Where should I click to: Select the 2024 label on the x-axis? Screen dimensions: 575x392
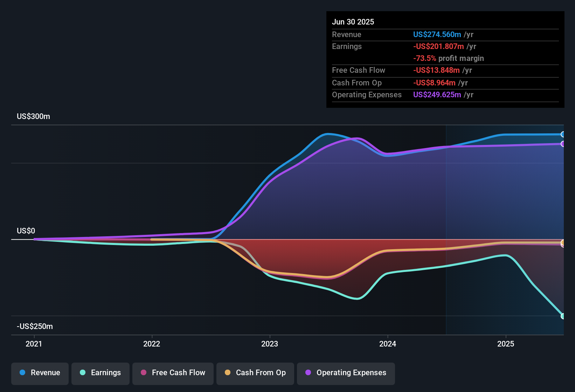pos(388,344)
